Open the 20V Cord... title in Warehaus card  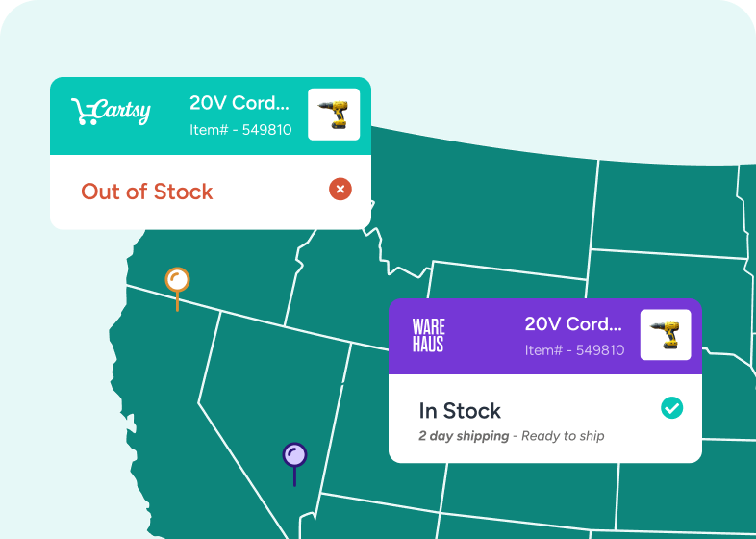(x=573, y=323)
